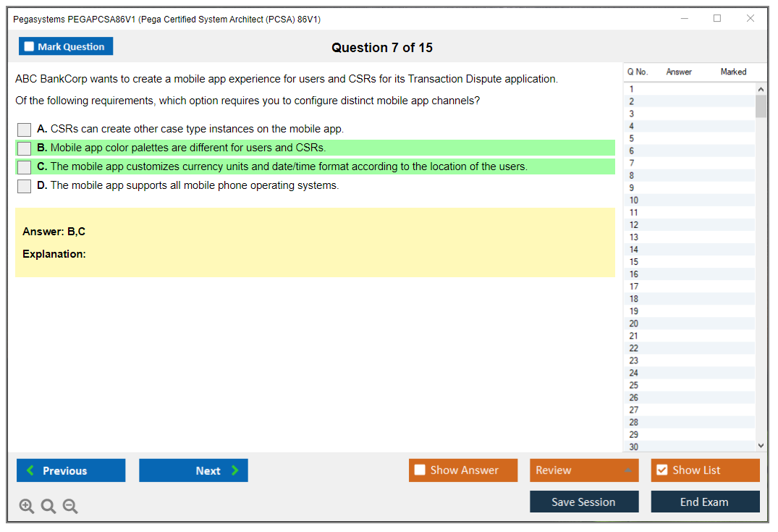This screenshot has height=532, width=778.
Task: Select question 12 in the list
Action: click(x=634, y=225)
